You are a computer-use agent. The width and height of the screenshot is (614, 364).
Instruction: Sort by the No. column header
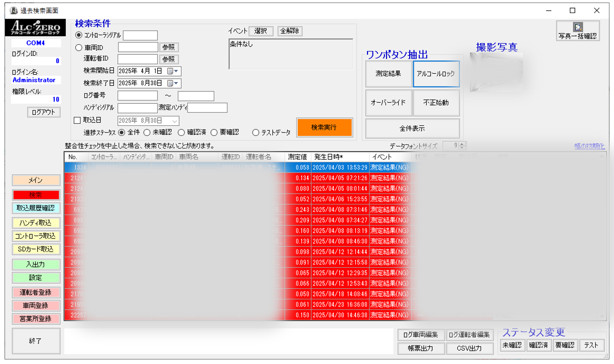point(76,157)
